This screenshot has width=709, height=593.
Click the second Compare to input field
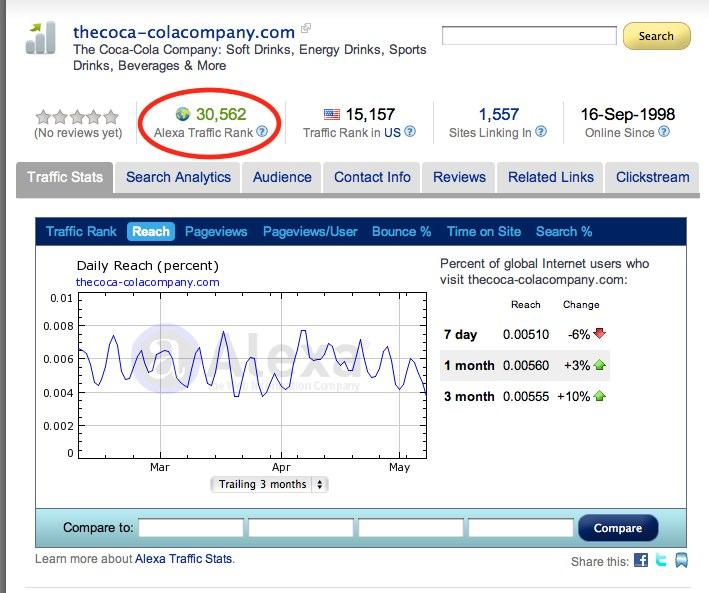click(x=301, y=528)
